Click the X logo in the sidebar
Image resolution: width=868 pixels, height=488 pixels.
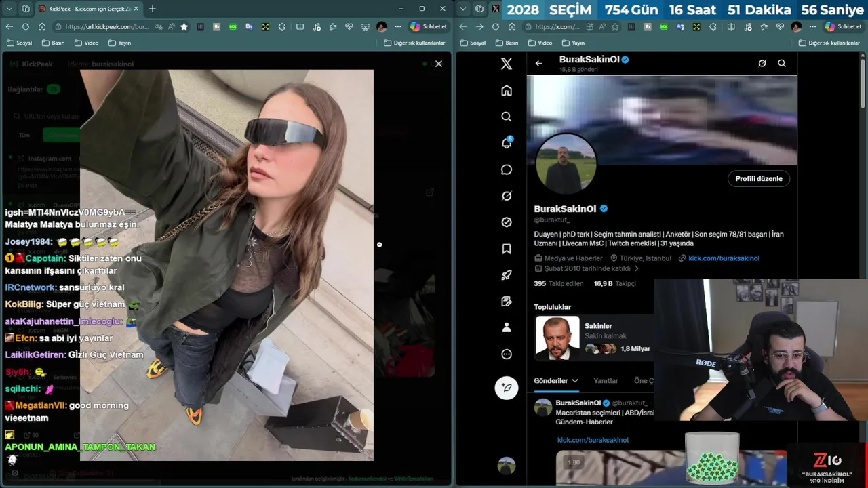point(507,64)
